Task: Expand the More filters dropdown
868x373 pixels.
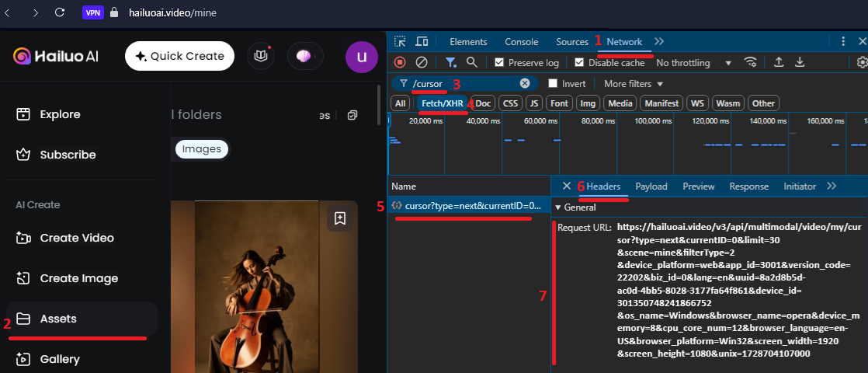Action: click(634, 83)
